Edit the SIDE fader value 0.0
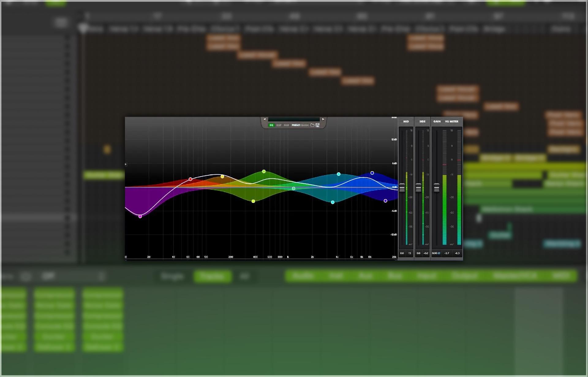588x377 pixels. click(x=418, y=253)
